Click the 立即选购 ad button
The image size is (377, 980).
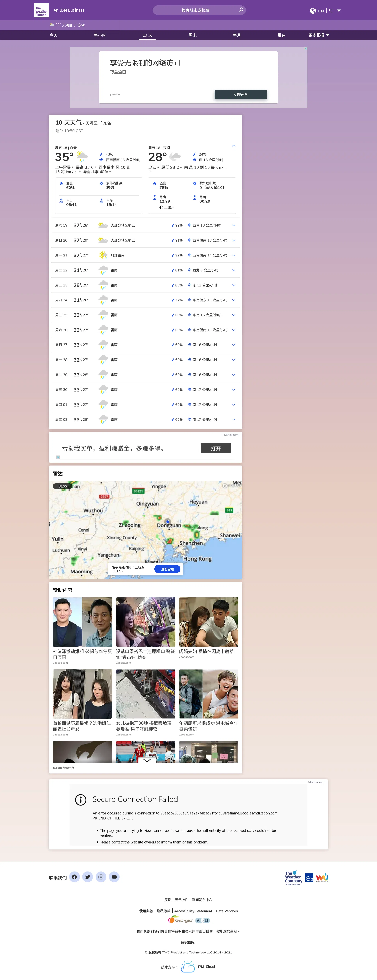click(x=240, y=94)
